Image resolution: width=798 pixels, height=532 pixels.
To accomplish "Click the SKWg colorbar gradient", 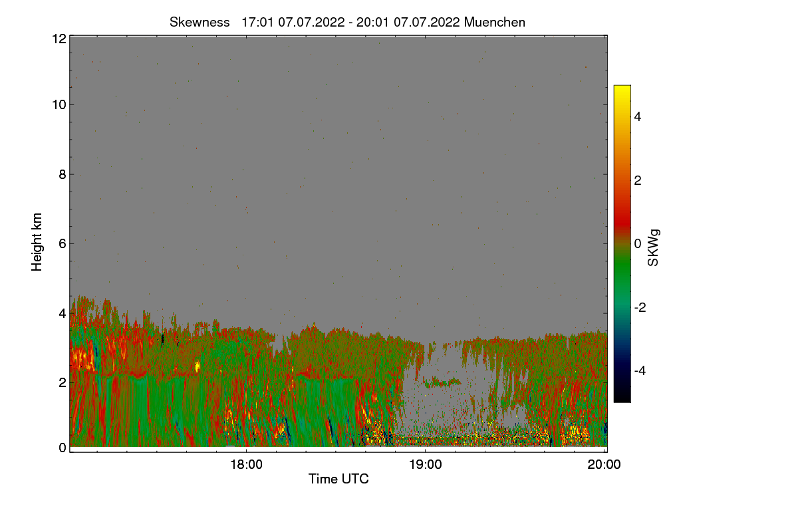I will (622, 243).
